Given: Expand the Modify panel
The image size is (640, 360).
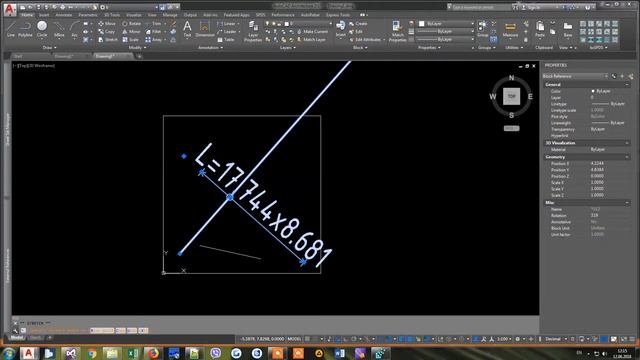Looking at the screenshot, I should (x=137, y=47).
